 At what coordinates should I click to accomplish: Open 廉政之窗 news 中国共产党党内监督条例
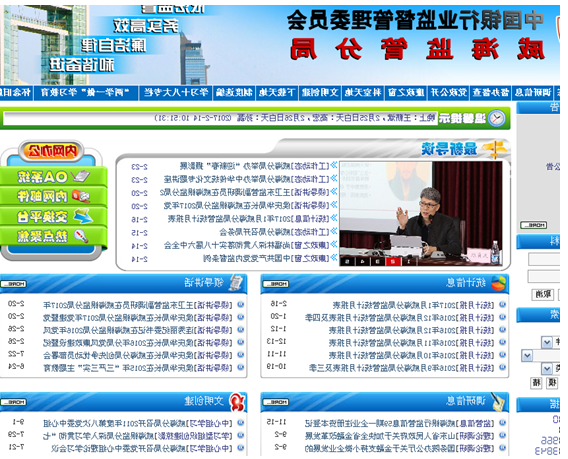click(x=266, y=258)
